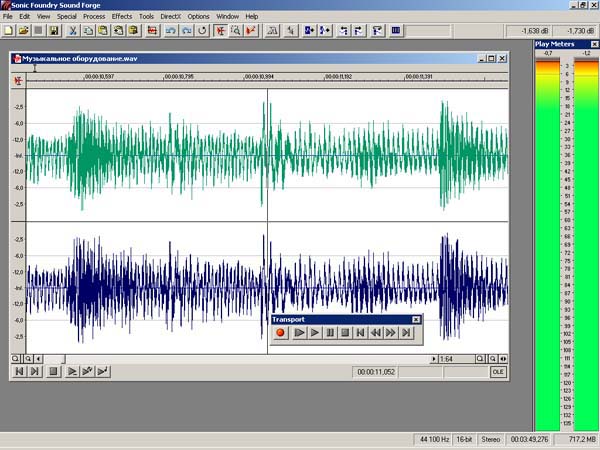The height and width of the screenshot is (450, 600).
Task: Click the New document toolbar icon
Action: [x=8, y=31]
